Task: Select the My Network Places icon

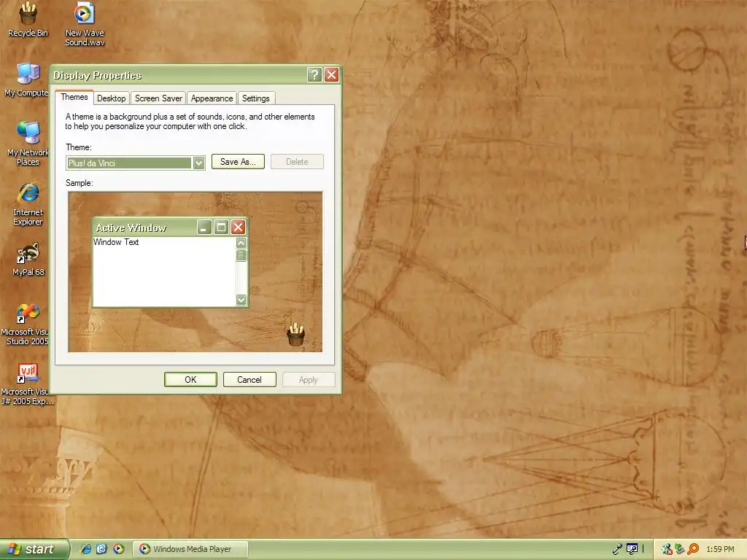Action: tap(28, 144)
